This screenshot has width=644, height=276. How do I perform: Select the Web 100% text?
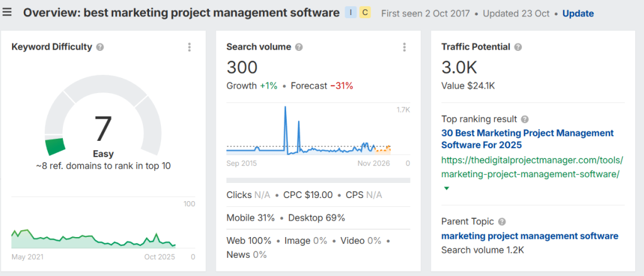[x=249, y=241]
